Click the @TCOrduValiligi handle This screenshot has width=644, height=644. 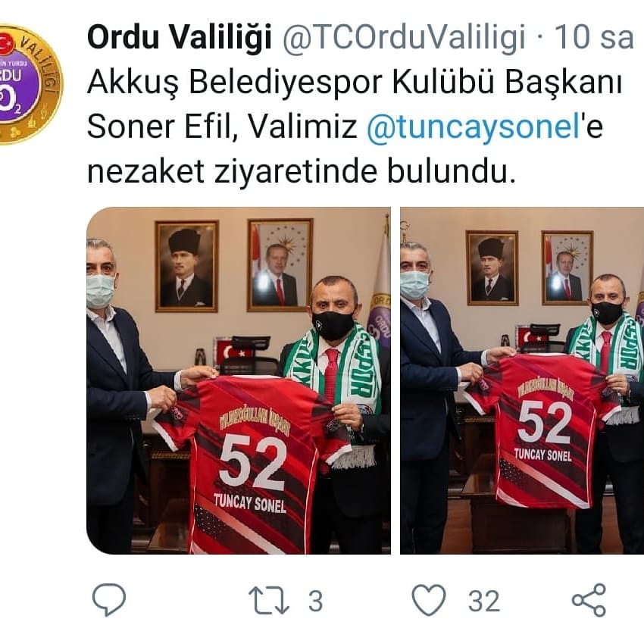coord(404,38)
